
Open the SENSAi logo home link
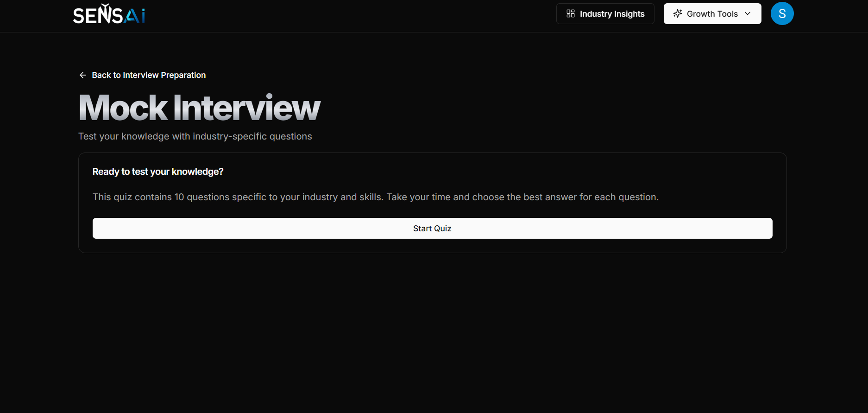(109, 14)
